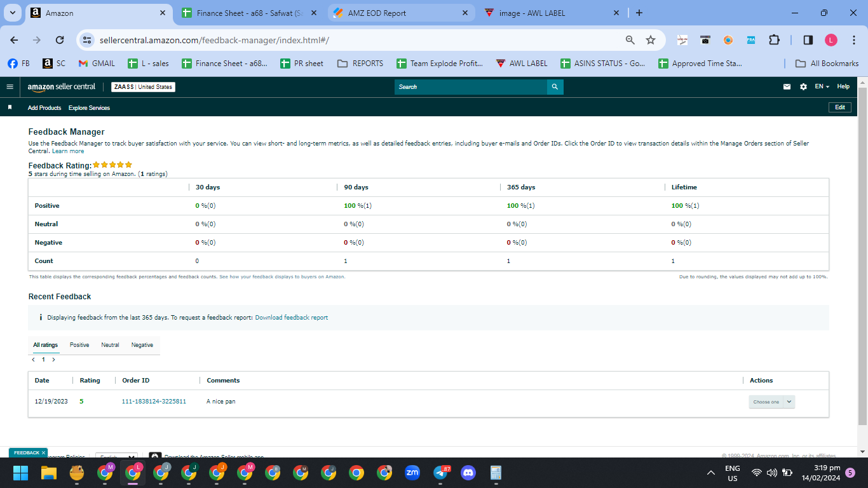Open the Seller Central hamburger menu
Screen dimensions: 868x488
10,86
